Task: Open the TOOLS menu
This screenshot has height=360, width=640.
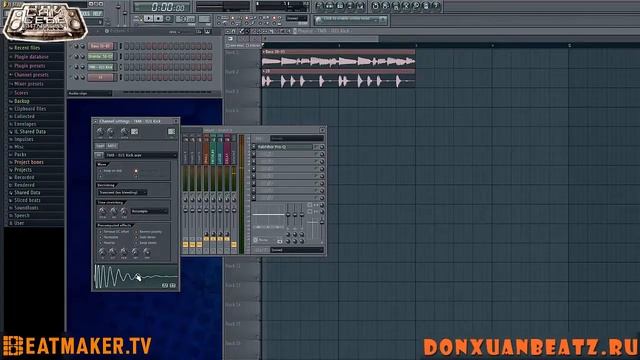Action: point(85,13)
